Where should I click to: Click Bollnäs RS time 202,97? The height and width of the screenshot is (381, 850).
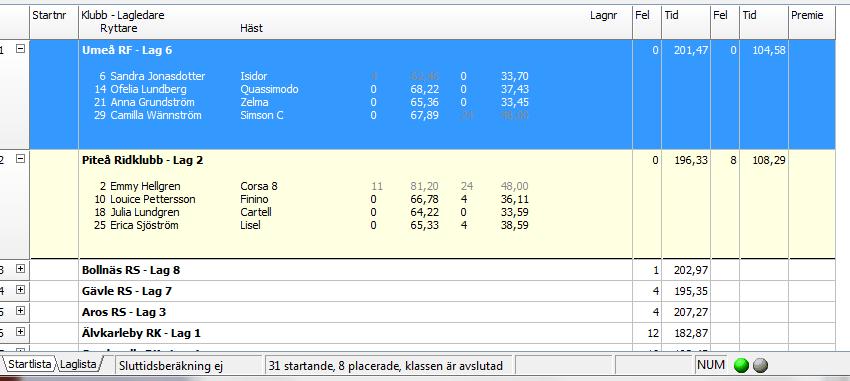tap(691, 270)
